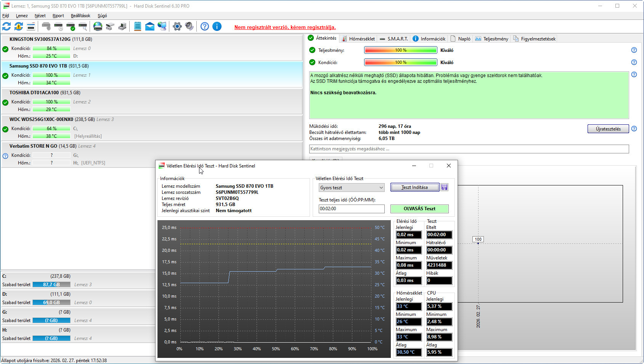This screenshot has height=364, width=644.
Task: Click the 100 data point label on background chart
Action: coord(478,239)
